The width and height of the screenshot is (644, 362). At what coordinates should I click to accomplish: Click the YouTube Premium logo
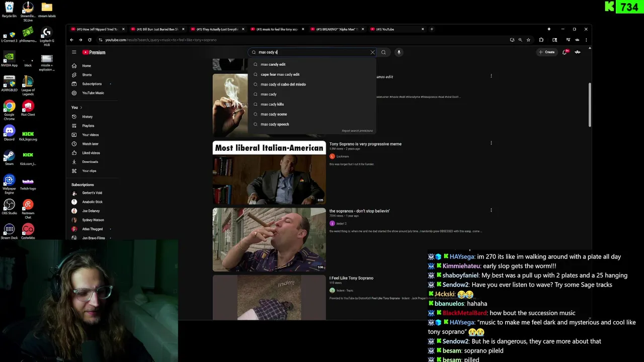click(94, 52)
